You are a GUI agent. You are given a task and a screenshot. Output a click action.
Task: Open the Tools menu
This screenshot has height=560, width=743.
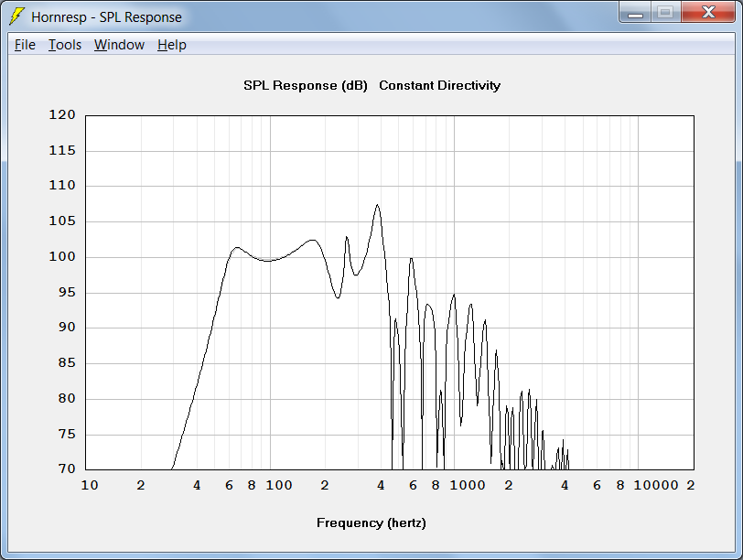[65, 45]
